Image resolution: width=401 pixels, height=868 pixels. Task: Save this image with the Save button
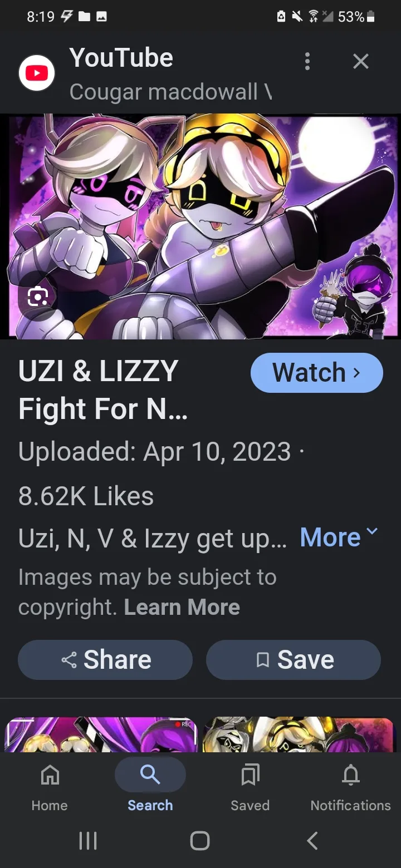click(x=294, y=660)
